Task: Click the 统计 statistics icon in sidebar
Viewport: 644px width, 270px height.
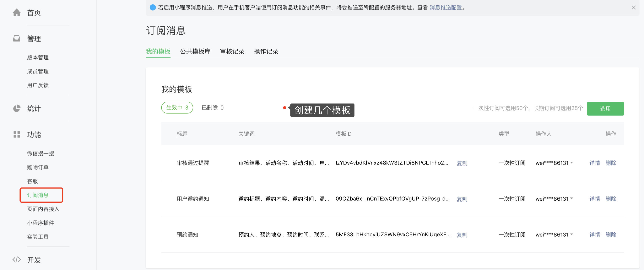Action: (x=16, y=108)
